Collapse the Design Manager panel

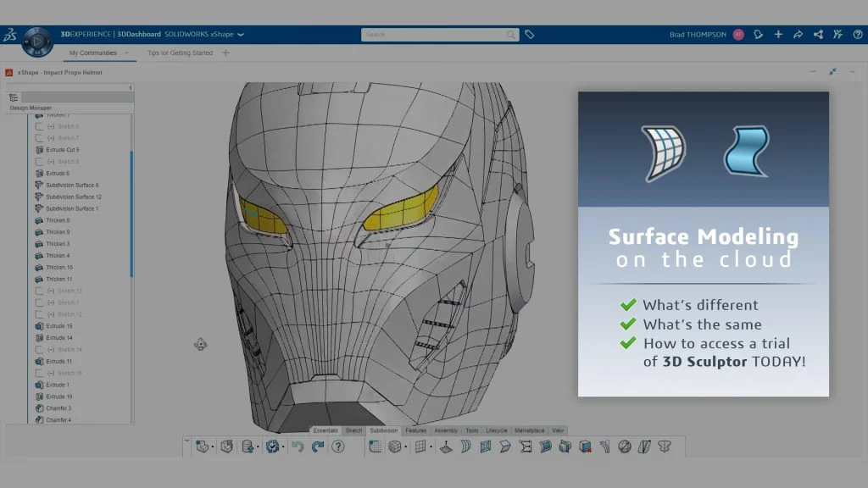(x=131, y=87)
